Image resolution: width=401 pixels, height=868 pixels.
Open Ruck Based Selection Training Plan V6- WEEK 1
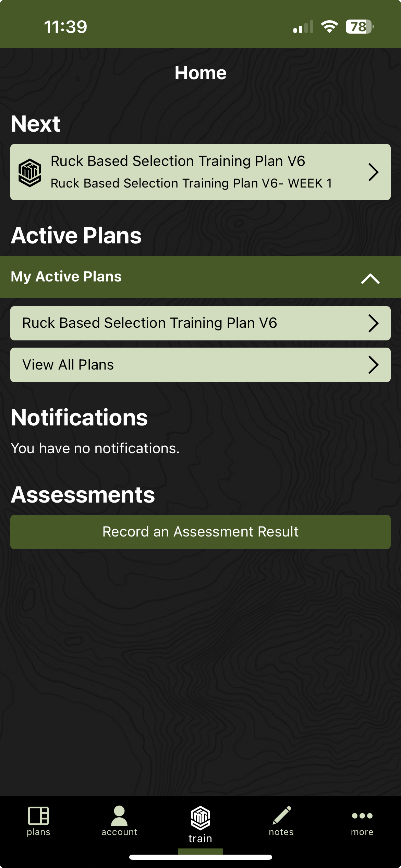click(191, 183)
